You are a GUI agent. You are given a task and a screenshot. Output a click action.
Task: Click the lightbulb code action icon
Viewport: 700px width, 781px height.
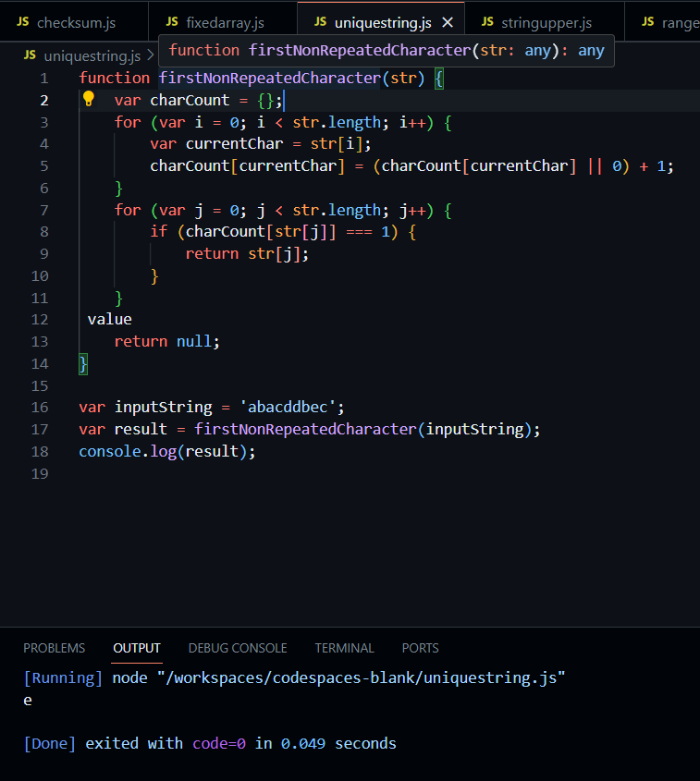[89, 99]
